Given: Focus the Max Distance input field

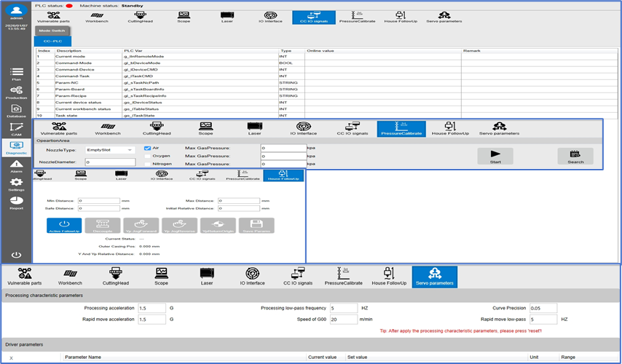Looking at the screenshot, I should pos(239,201).
